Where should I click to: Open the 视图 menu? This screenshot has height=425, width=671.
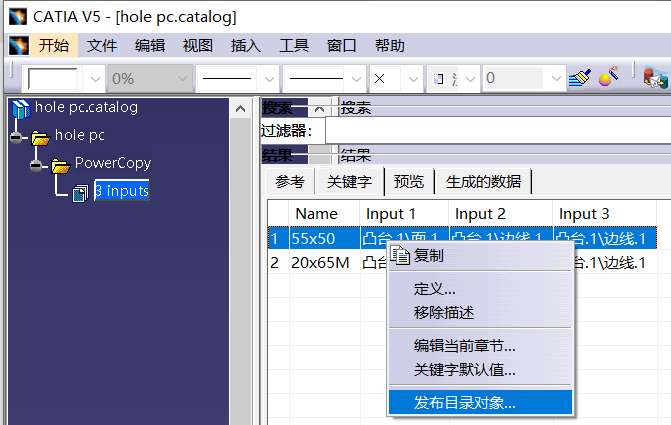(198, 45)
